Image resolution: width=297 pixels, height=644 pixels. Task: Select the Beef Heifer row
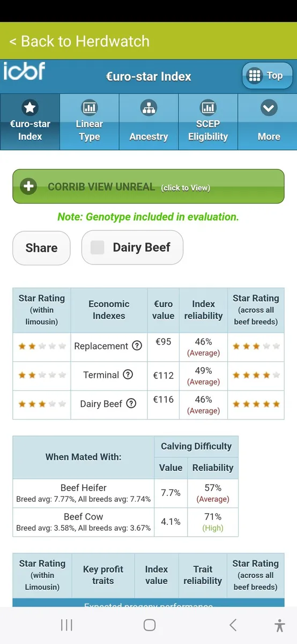tap(125, 493)
